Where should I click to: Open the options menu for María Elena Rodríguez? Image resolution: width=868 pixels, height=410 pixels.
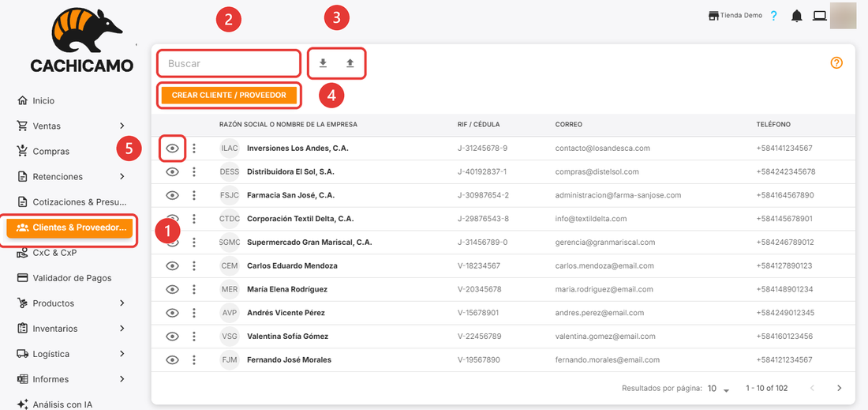[194, 289]
